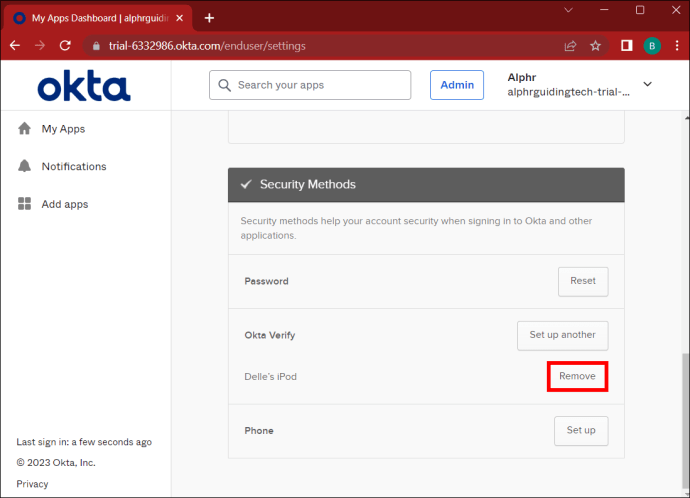Open My Apps home icon
Screen dimensions: 690x498
tap(25, 129)
